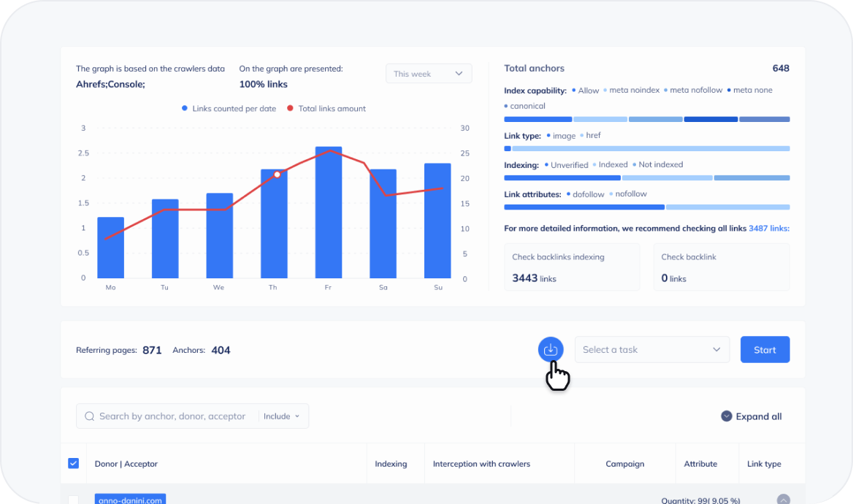
Task: Click the Start button
Action: point(765,349)
